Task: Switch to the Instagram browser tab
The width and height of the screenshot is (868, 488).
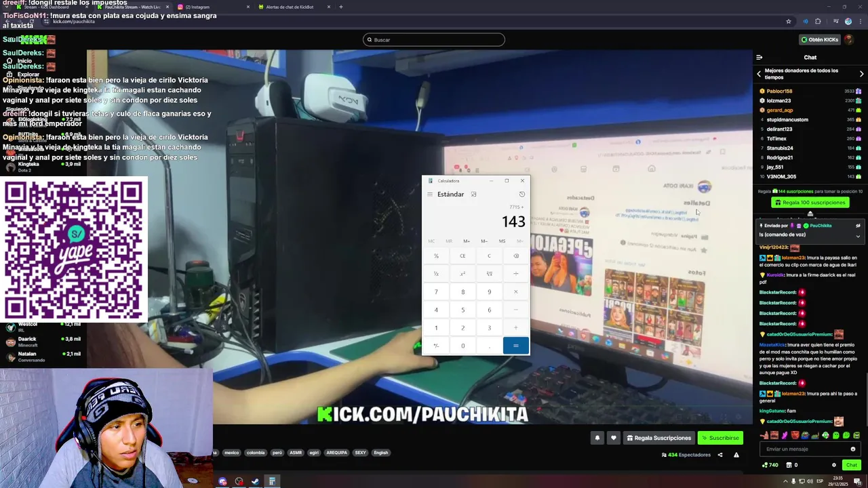Action: (x=213, y=7)
